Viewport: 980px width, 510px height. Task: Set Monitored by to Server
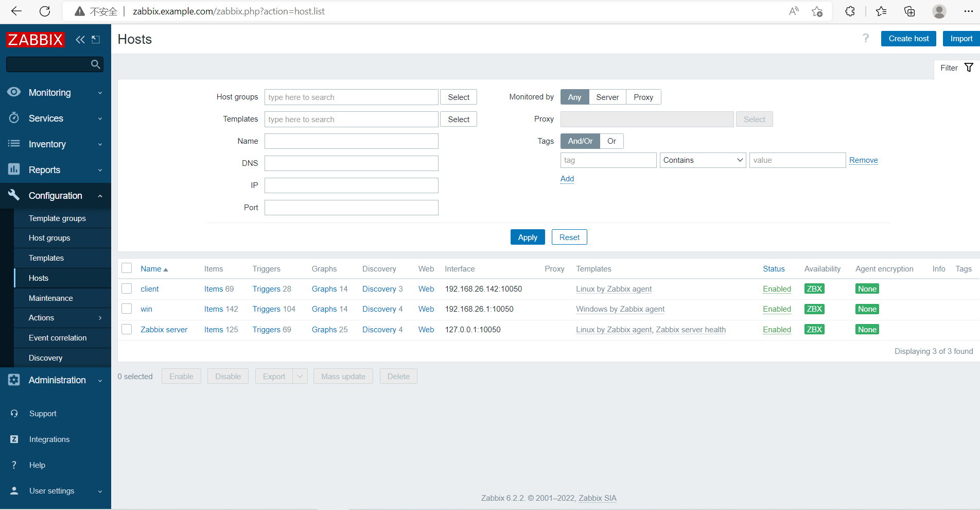click(x=607, y=97)
